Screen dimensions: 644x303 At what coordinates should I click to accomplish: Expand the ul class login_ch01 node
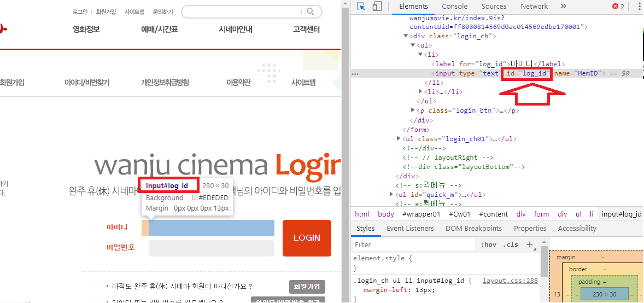point(399,138)
